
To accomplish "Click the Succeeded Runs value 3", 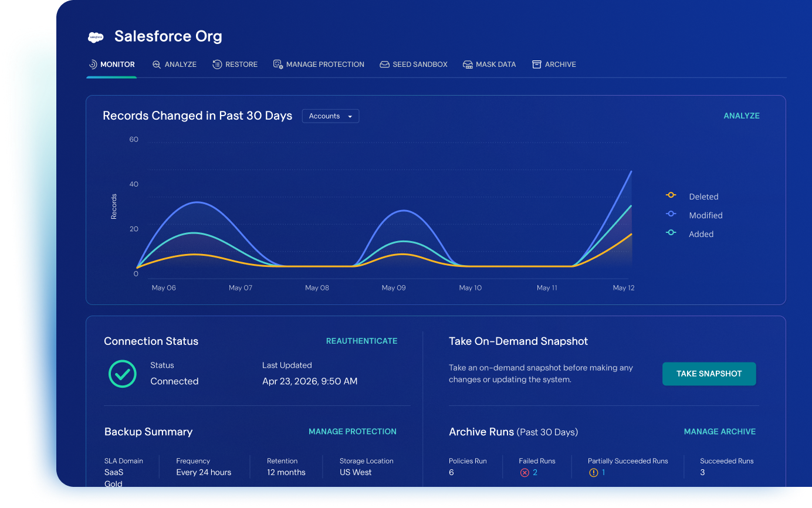I will pyautogui.click(x=702, y=472).
